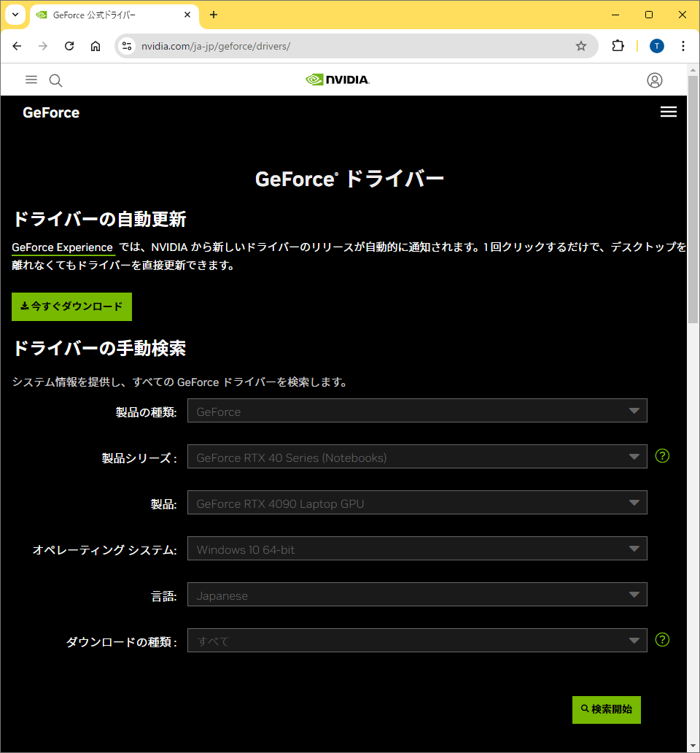Open the 製品の種類 dropdown
This screenshot has width=700, height=753.
[x=416, y=410]
